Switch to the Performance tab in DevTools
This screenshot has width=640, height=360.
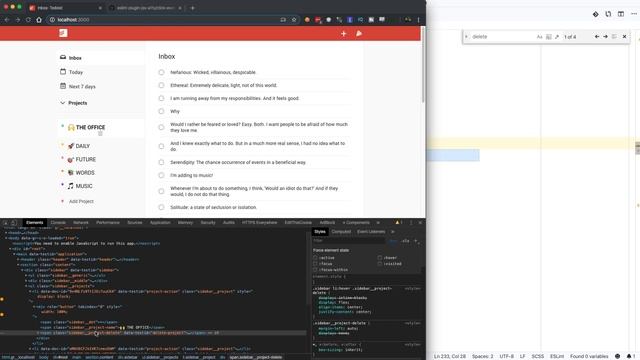(108, 223)
